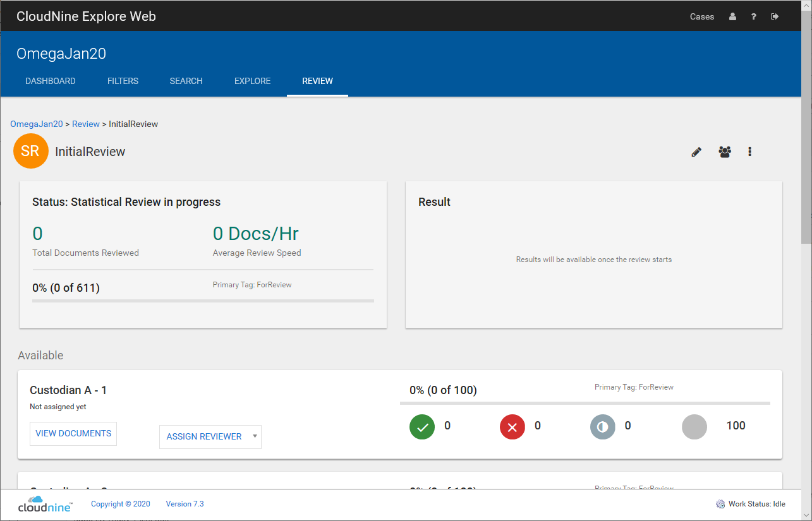Select the Review tab
The image size is (812, 521).
pos(317,81)
